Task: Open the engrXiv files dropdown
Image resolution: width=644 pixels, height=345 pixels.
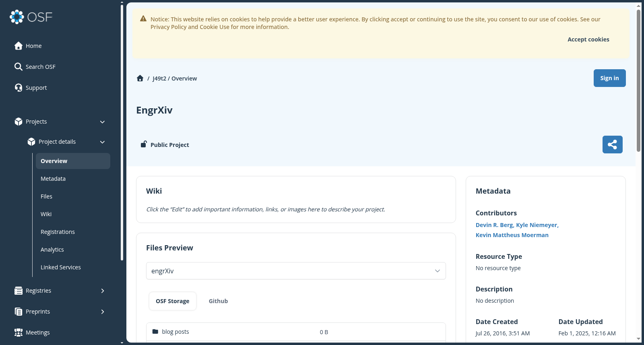Action: point(296,271)
